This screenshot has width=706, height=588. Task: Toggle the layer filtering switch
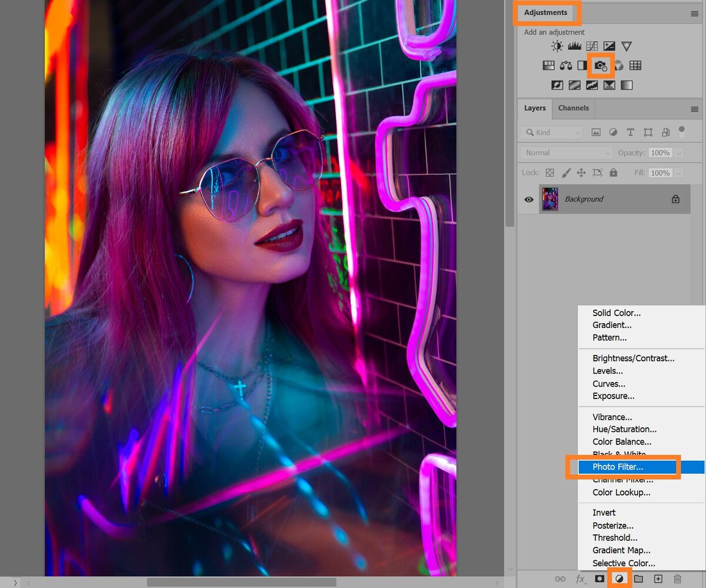[682, 131]
